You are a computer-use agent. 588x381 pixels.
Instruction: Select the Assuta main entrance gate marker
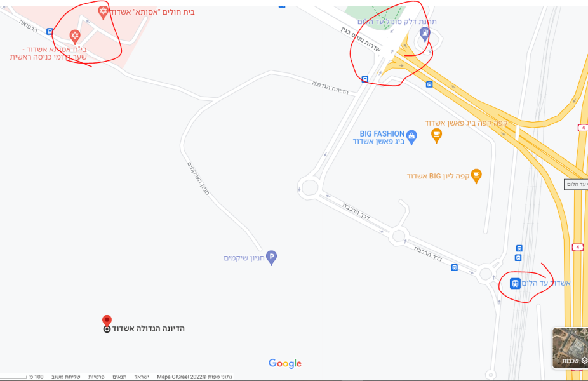click(75, 37)
